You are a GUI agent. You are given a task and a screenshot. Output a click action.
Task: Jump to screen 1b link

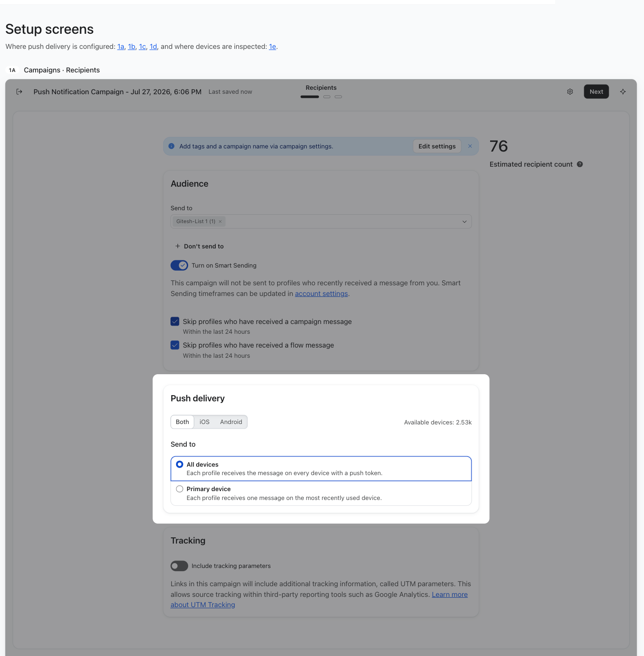132,47
